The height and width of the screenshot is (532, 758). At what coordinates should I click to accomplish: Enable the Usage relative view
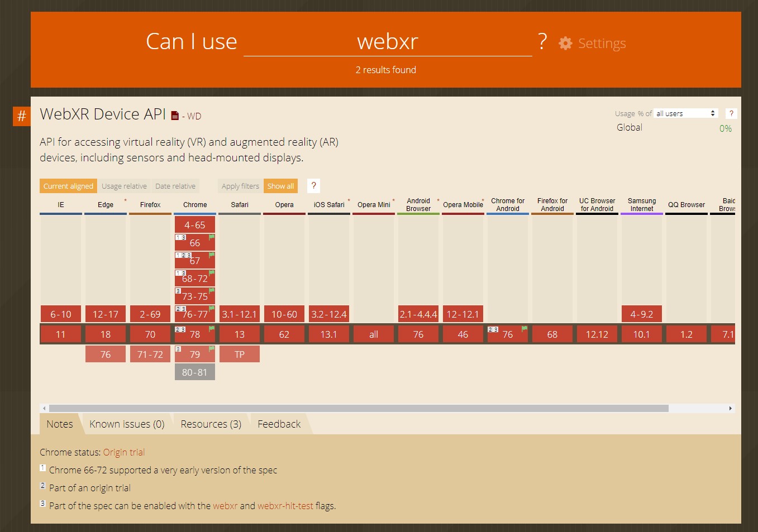coord(124,186)
